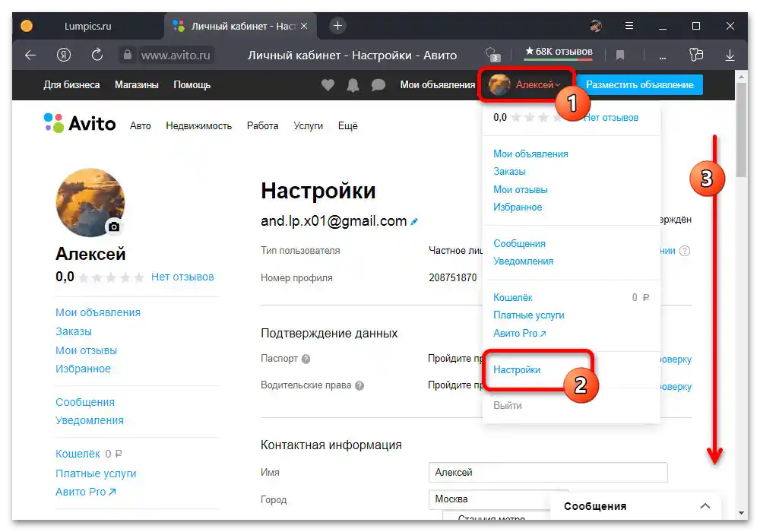
Task: Select Заказы in the dropdown menu
Action: tap(509, 172)
